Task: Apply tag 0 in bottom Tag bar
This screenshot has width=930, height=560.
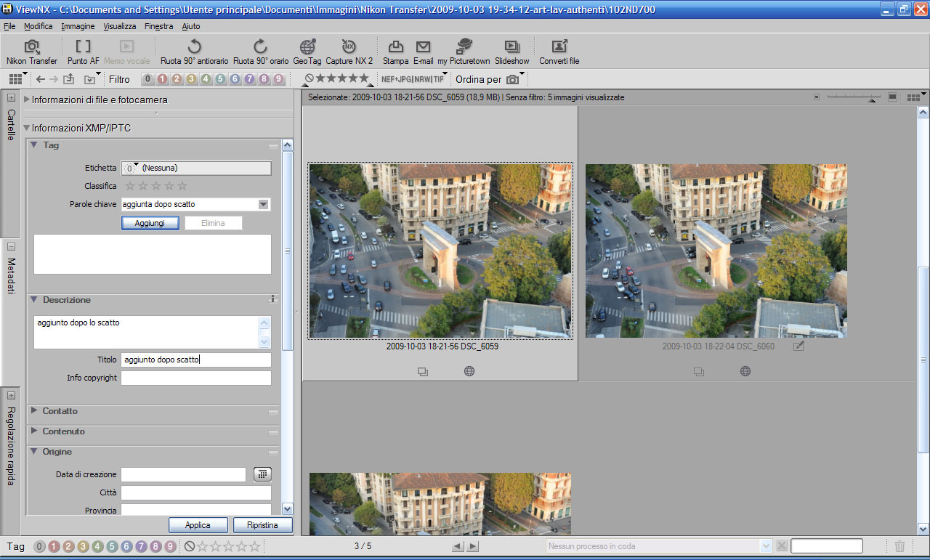Action: [40, 546]
